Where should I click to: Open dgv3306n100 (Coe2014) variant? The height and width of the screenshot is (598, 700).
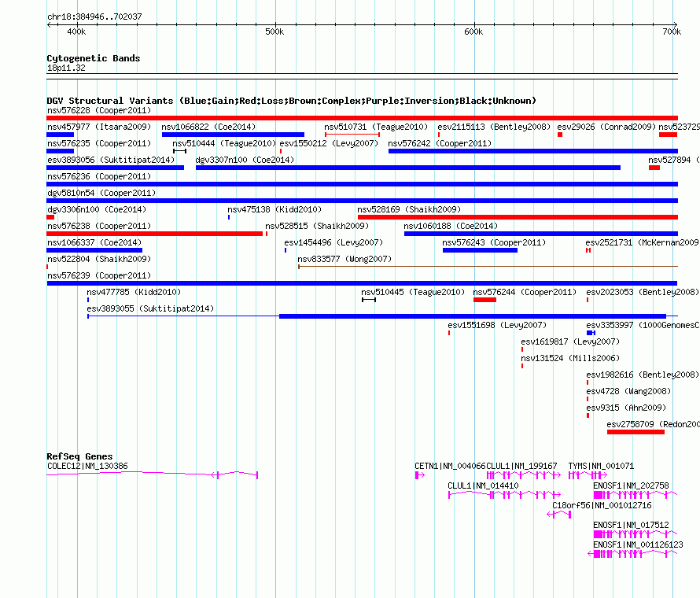(50, 217)
